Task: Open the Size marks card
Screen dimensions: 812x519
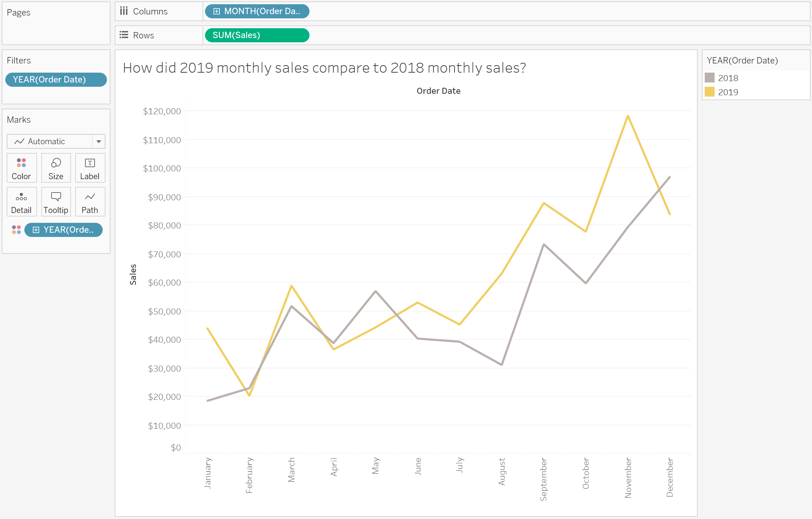Action: pos(56,168)
